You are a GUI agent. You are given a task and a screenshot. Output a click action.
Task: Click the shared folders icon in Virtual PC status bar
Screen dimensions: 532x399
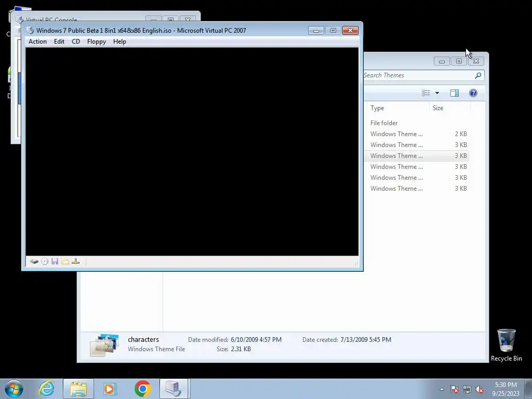pos(65,262)
